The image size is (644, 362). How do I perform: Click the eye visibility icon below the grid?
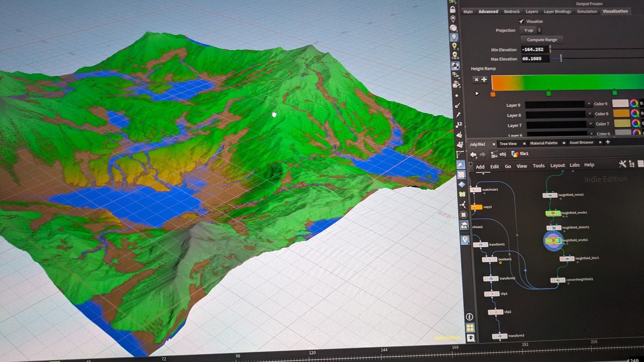coord(471,338)
